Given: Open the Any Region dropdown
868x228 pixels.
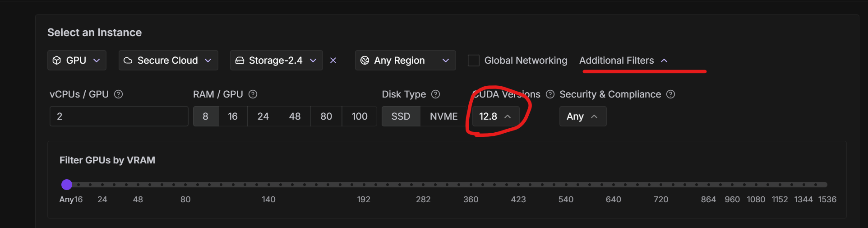Looking at the screenshot, I should pyautogui.click(x=405, y=60).
